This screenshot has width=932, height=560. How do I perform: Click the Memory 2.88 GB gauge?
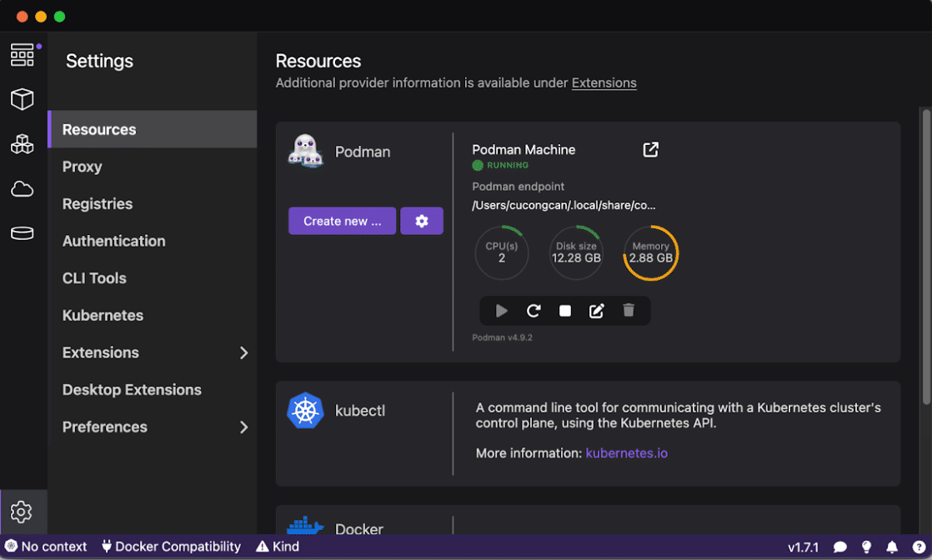[x=651, y=252]
